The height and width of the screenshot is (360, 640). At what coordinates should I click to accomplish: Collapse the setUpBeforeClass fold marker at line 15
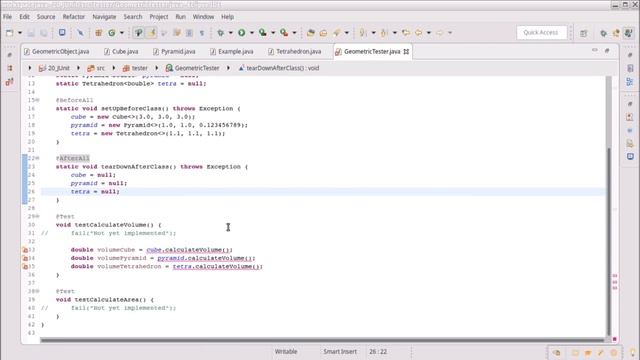click(x=38, y=100)
